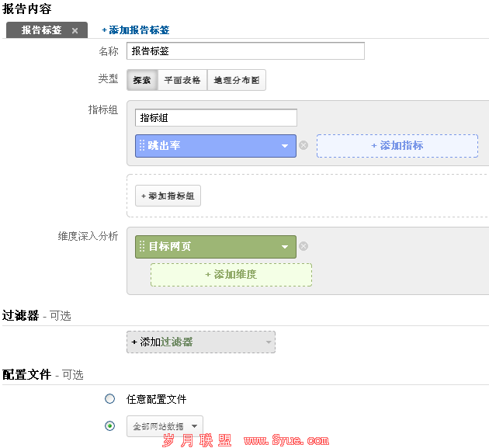
Task: Select the 平面表格 report type
Action: [x=182, y=80]
